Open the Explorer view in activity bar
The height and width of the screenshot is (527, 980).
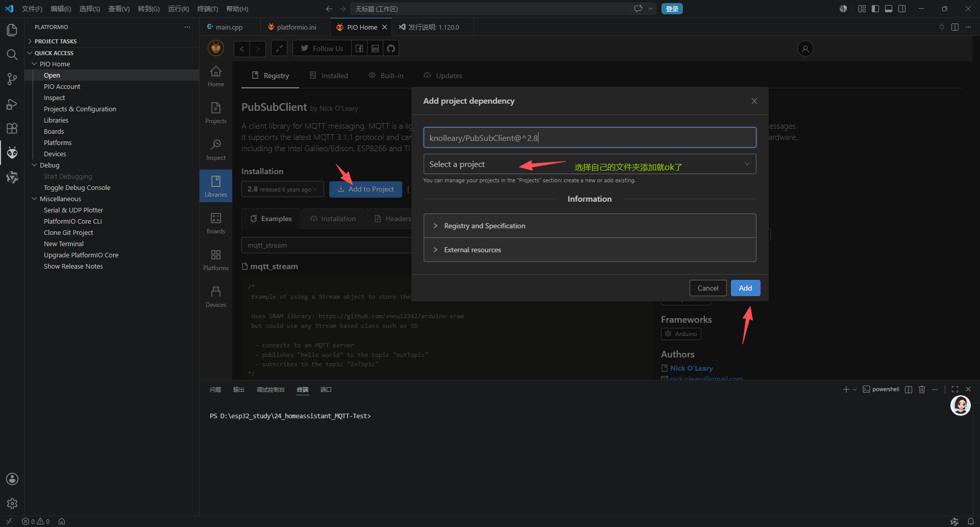pos(12,30)
